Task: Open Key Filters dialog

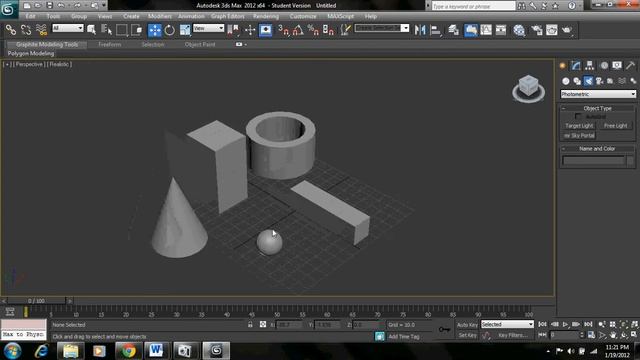Action: (x=513, y=336)
